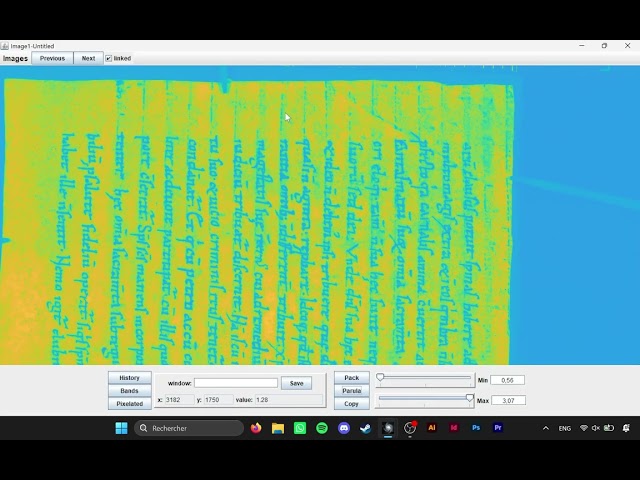Toggle the Pixelated display button
The image size is (640, 480).
click(129, 404)
